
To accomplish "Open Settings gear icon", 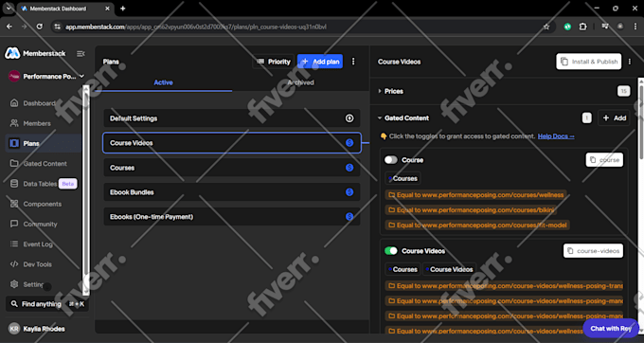I will [14, 284].
